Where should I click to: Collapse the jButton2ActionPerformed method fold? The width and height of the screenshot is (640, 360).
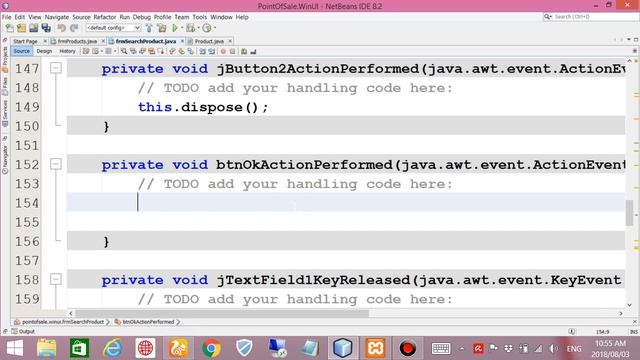point(56,68)
